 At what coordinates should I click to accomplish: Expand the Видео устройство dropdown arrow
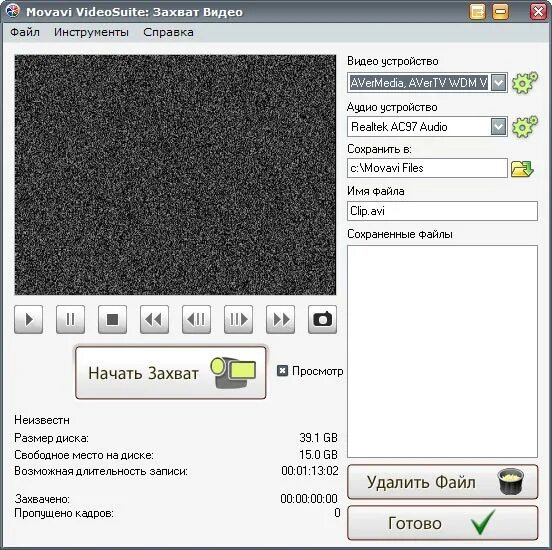pyautogui.click(x=498, y=83)
